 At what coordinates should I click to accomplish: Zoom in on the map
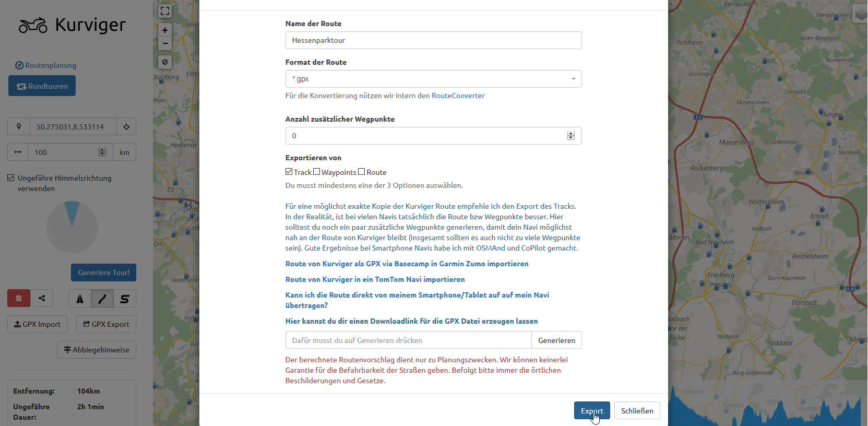(x=165, y=30)
